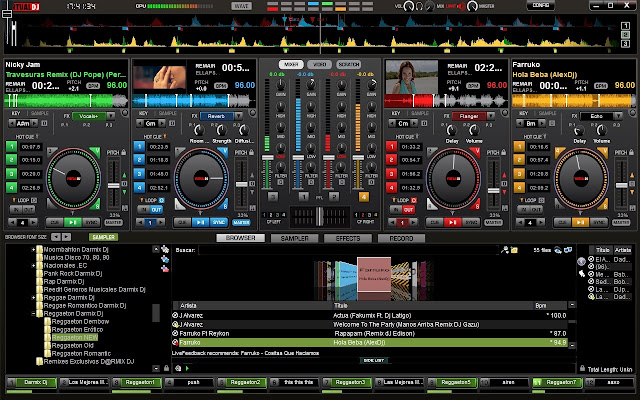
Task: Trigger hot cue 2 on the orange Farruko deck
Action: (x=519, y=160)
